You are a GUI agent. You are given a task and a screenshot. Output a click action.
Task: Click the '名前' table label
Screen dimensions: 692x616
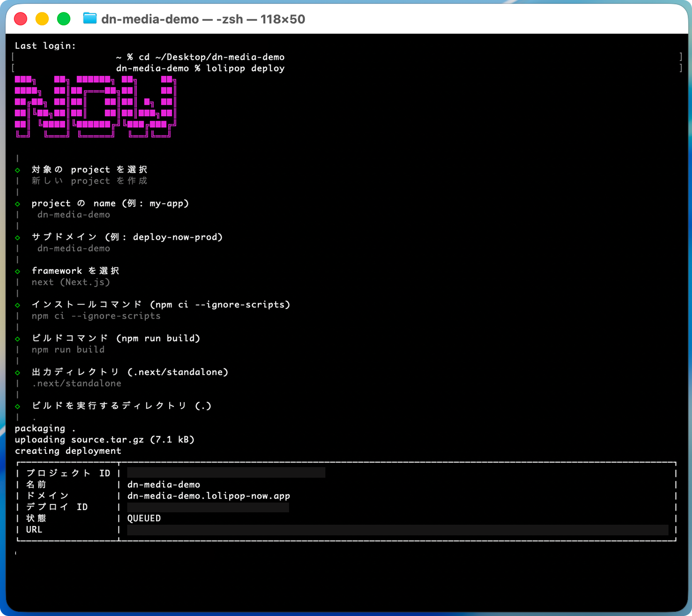[x=36, y=484]
